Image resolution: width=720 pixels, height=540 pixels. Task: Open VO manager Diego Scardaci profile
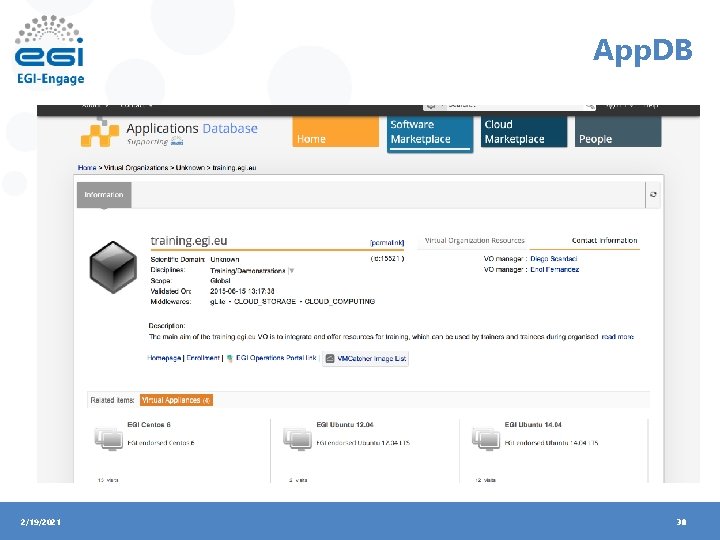point(553,259)
